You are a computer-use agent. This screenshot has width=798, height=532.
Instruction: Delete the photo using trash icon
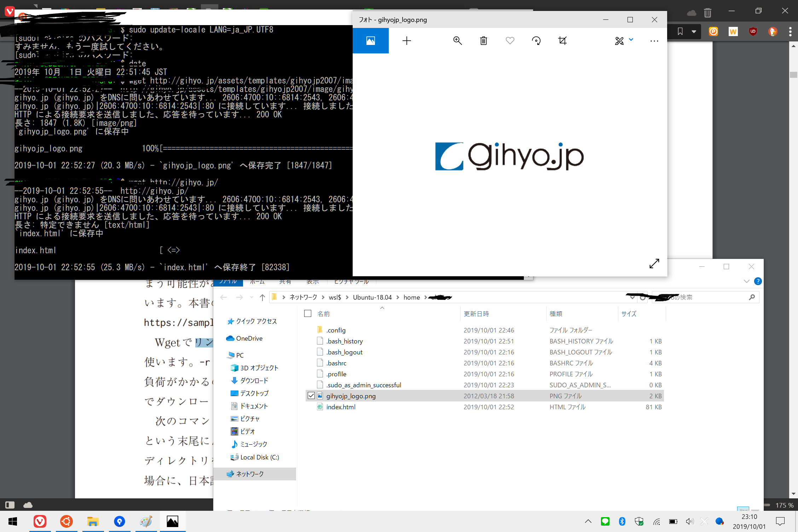pyautogui.click(x=484, y=41)
